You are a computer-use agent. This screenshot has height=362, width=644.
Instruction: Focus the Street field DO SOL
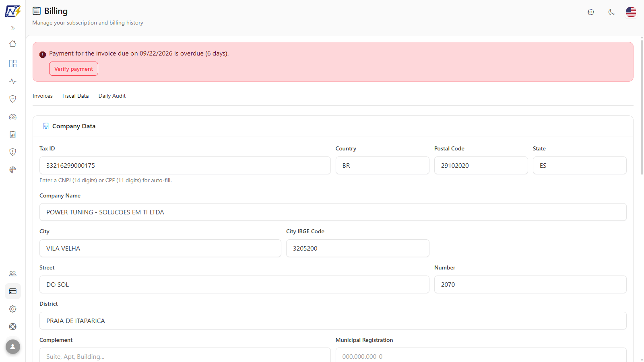pos(234,284)
